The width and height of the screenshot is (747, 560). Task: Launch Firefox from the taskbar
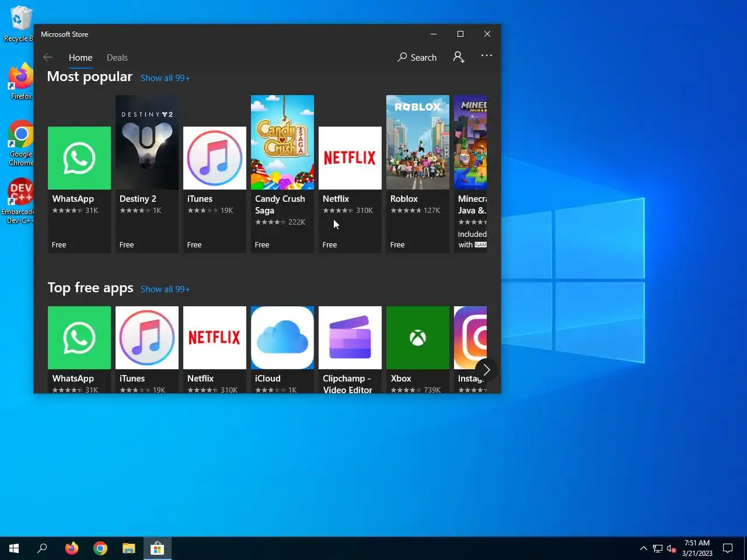[72, 548]
